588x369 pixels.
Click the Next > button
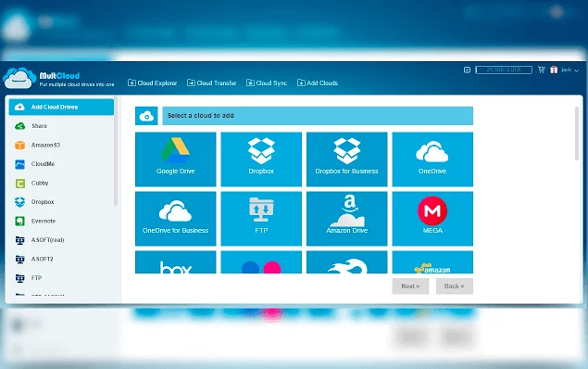point(410,286)
